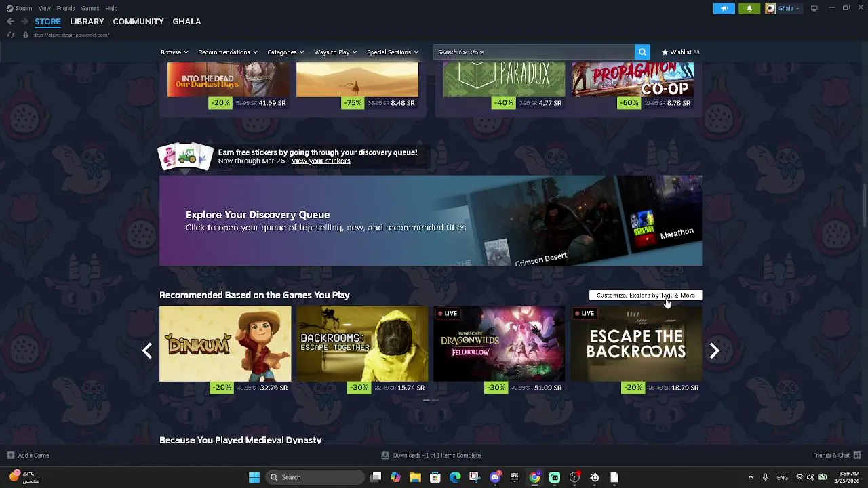
Task: Switch to the LIBRARY tab
Action: click(87, 22)
